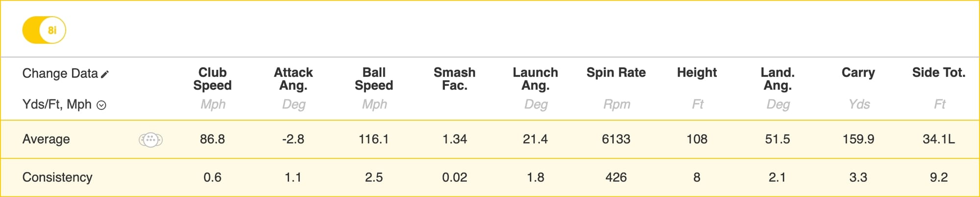Click the Launch Ang. column header

(535, 79)
